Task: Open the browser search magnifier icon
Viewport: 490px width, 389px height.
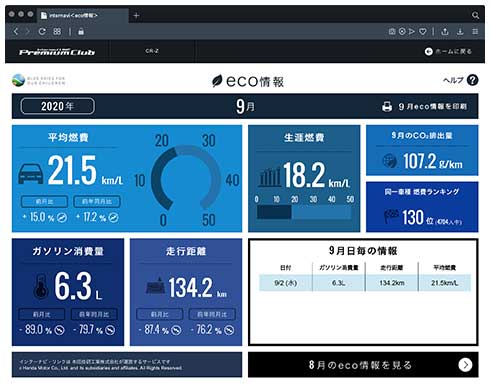Action: 475,15
